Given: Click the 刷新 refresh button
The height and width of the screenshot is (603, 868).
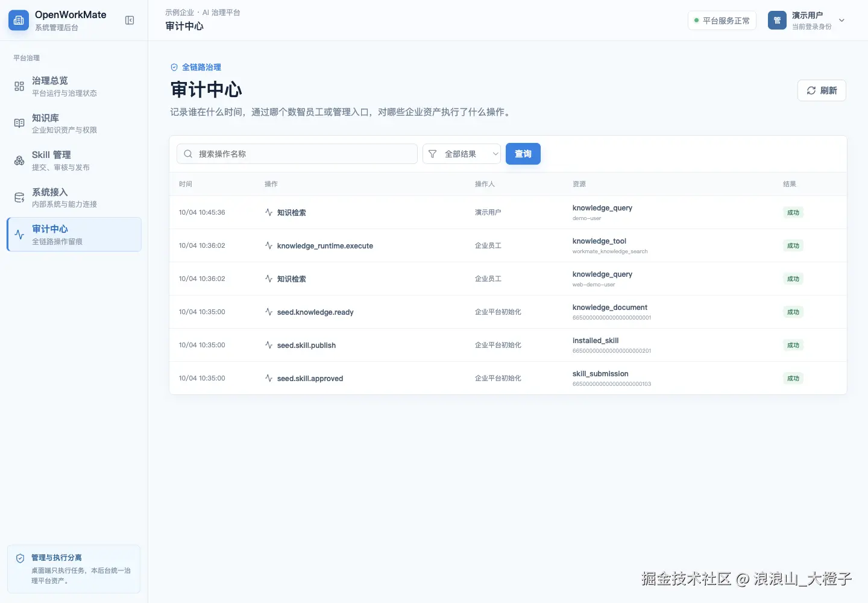Looking at the screenshot, I should point(822,90).
